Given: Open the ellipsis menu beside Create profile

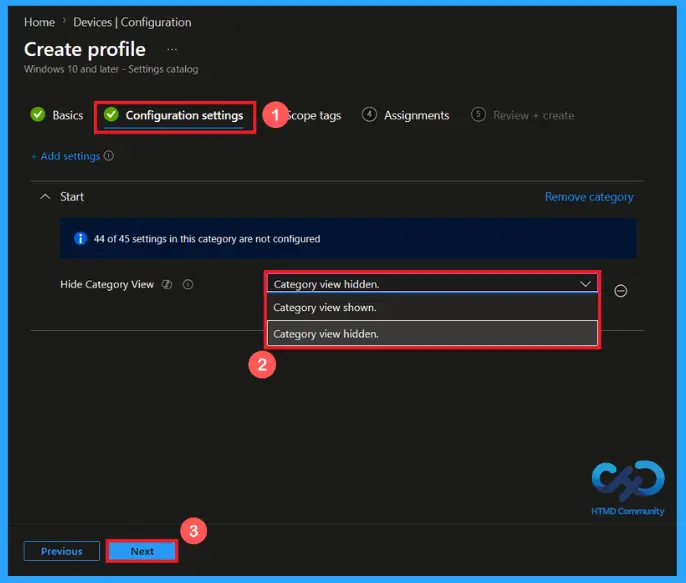Looking at the screenshot, I should pos(172,49).
